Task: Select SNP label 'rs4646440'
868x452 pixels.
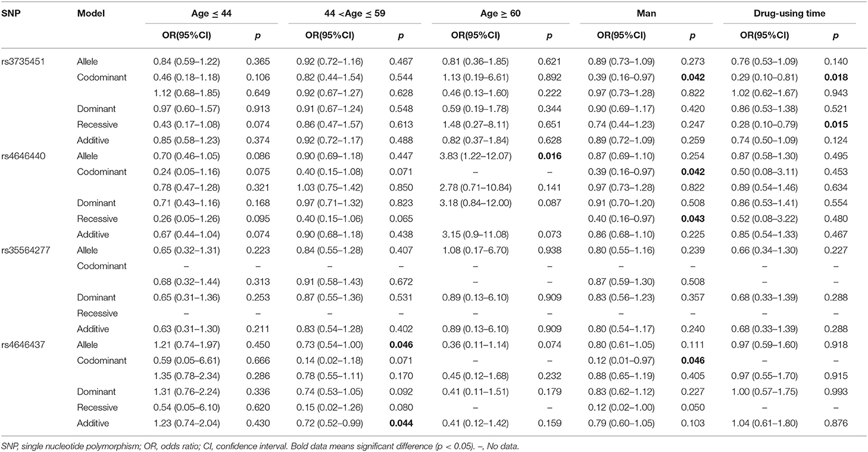Action: pyautogui.click(x=23, y=156)
